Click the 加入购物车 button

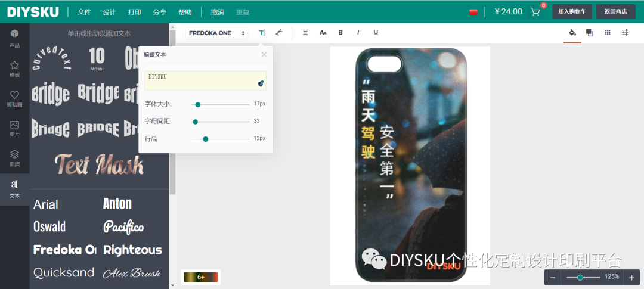pyautogui.click(x=572, y=11)
